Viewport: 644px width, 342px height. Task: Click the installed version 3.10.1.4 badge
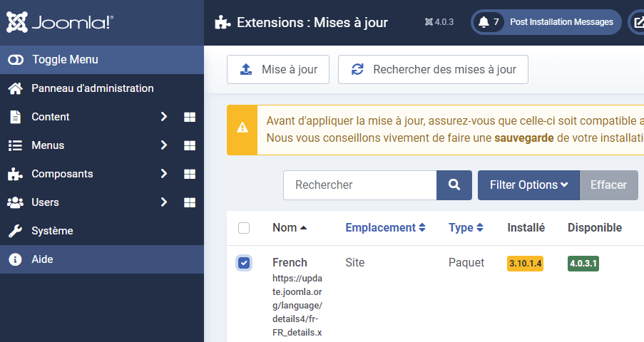[x=526, y=264]
